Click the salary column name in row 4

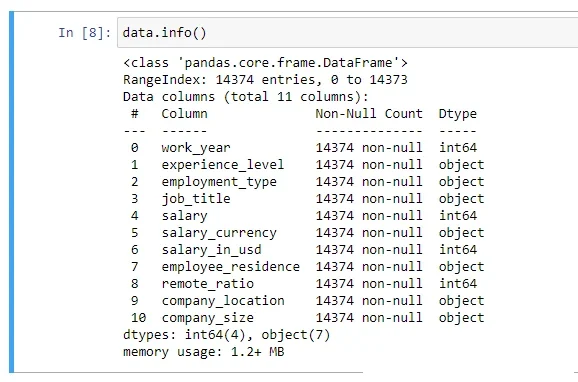pyautogui.click(x=184, y=216)
